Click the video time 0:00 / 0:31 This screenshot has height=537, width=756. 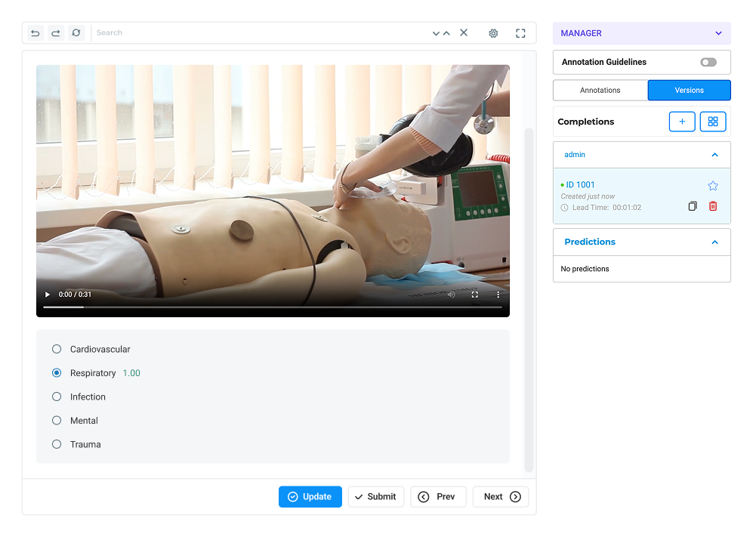coord(75,295)
